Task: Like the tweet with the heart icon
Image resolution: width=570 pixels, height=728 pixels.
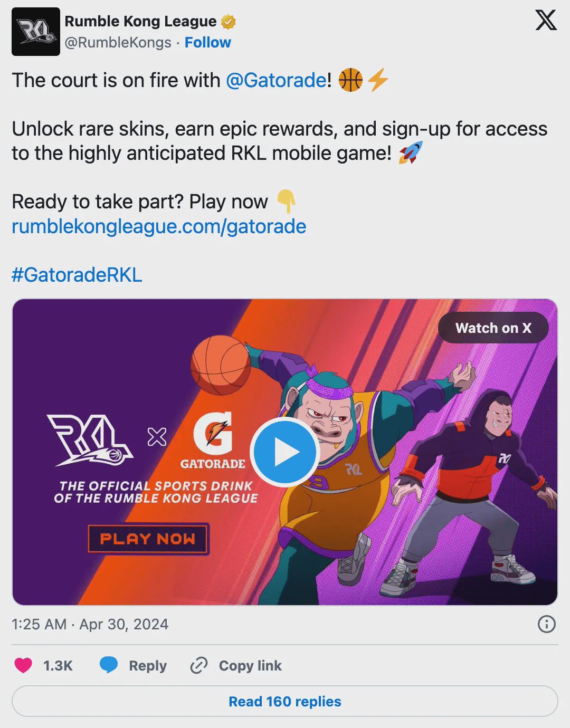Action: point(23,666)
